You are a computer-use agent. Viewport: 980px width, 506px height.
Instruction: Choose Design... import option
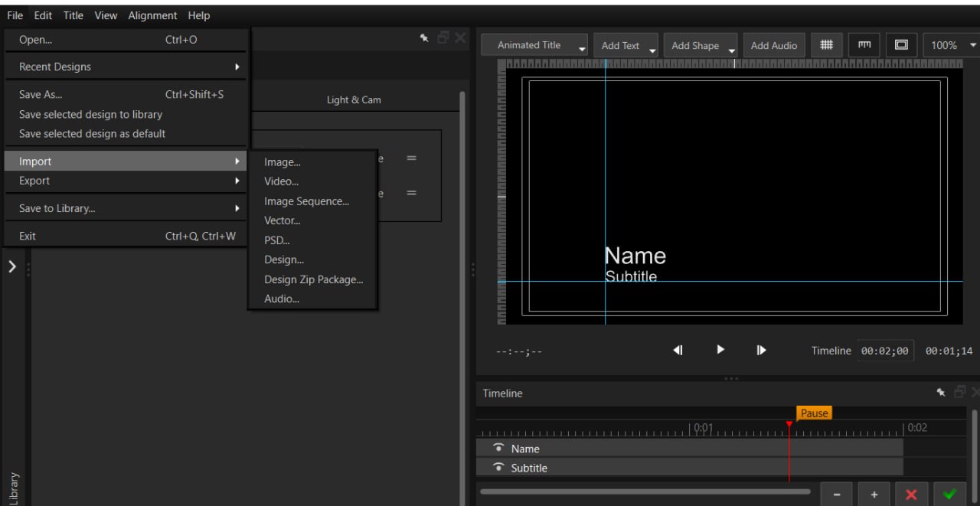click(x=312, y=260)
